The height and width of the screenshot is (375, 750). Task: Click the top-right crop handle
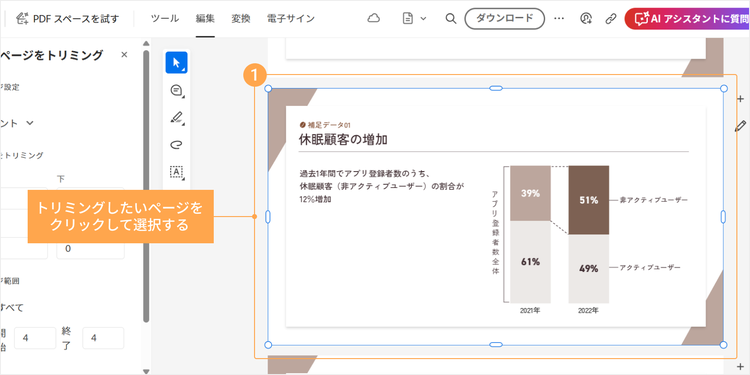click(724, 88)
